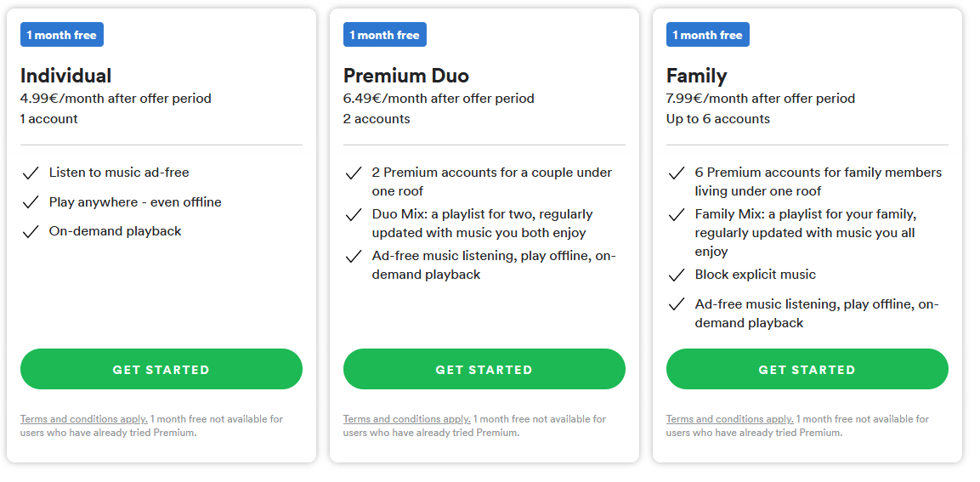
Task: Click the checkmark next to Block explicit music
Action: click(677, 275)
